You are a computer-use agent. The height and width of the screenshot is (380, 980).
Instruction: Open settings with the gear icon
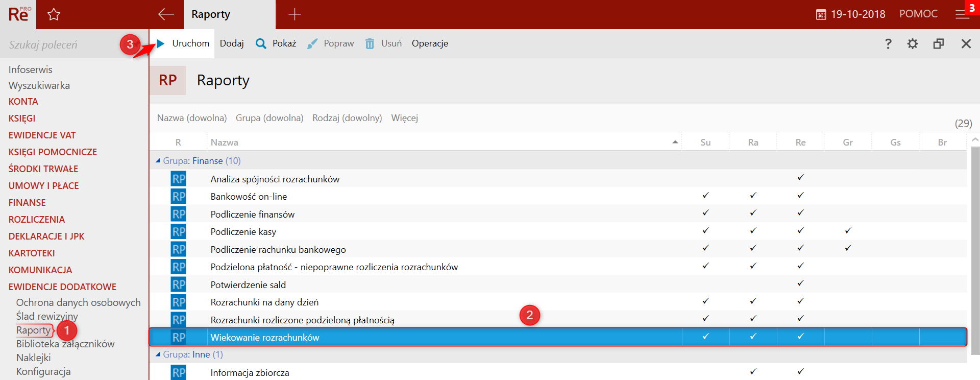[x=913, y=43]
